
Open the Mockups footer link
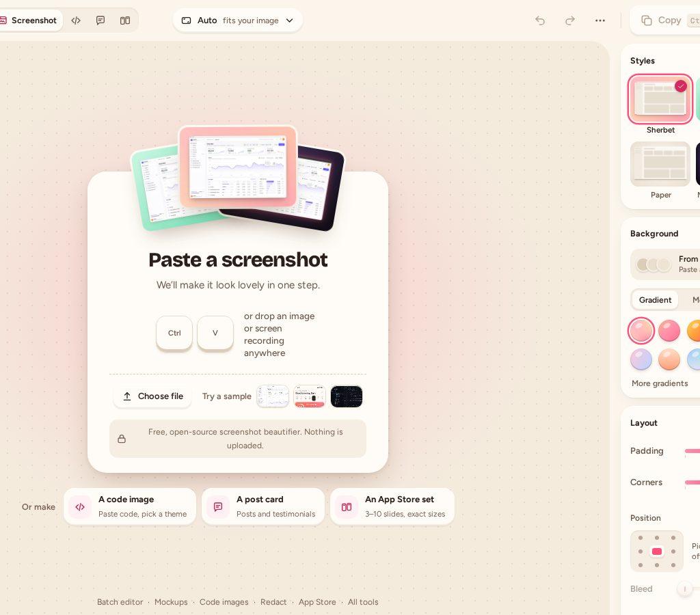pos(171,602)
